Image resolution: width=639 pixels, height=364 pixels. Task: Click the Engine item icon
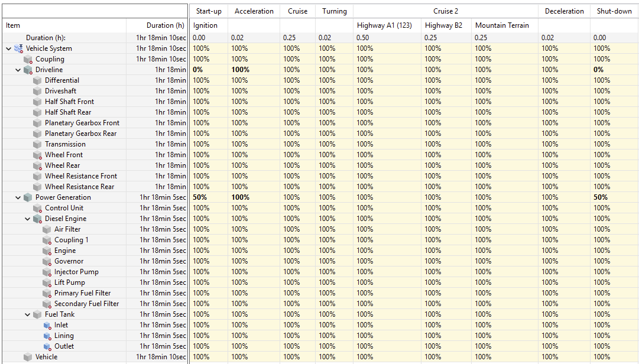point(47,251)
